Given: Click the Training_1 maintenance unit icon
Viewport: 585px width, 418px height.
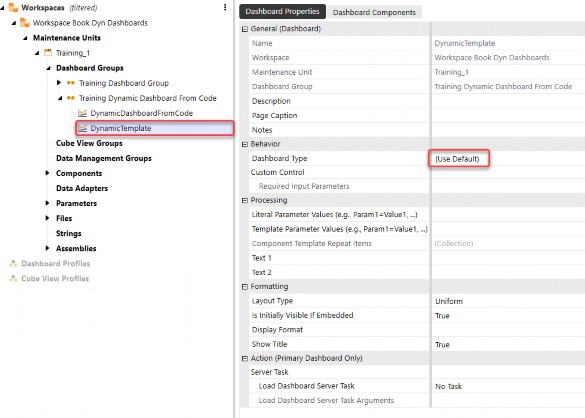Looking at the screenshot, I should tap(48, 53).
